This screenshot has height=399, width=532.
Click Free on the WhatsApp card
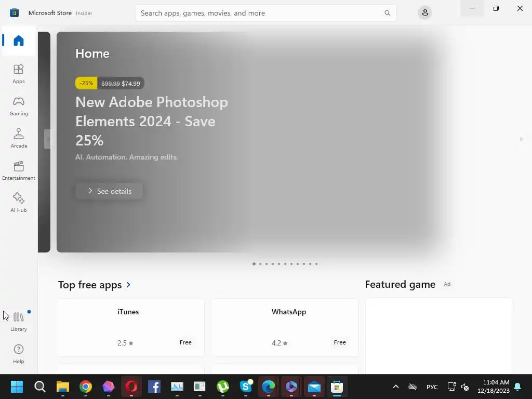click(340, 342)
